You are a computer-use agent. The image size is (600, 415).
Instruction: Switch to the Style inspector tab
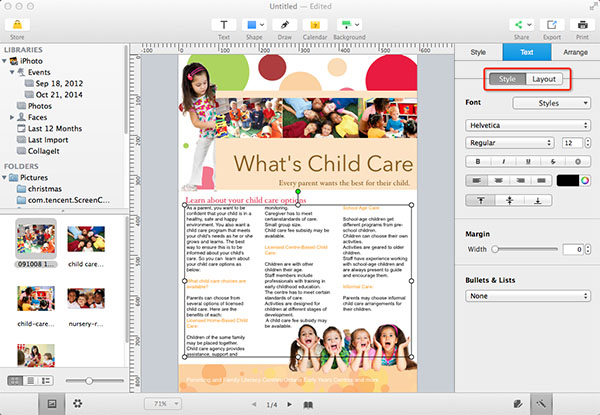point(478,52)
